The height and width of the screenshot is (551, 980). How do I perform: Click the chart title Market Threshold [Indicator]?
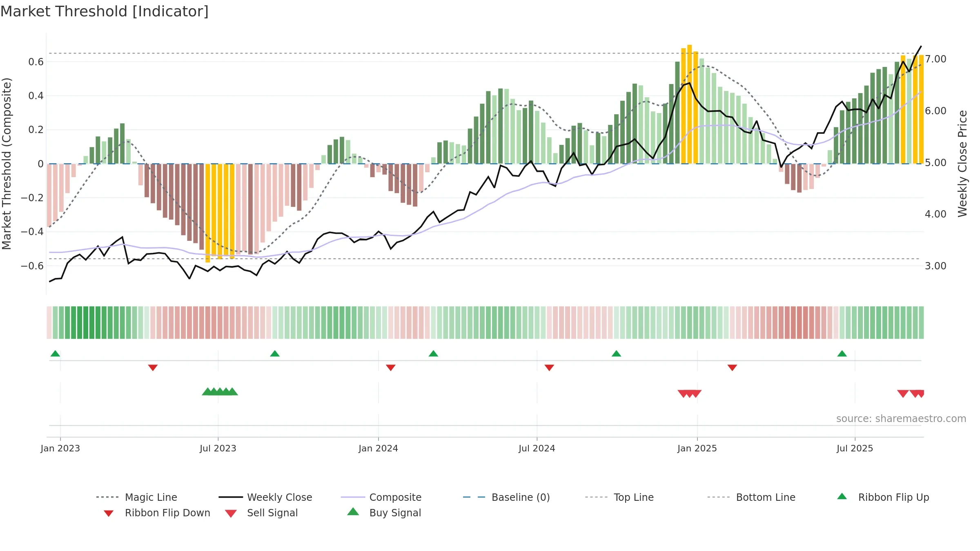tap(105, 11)
